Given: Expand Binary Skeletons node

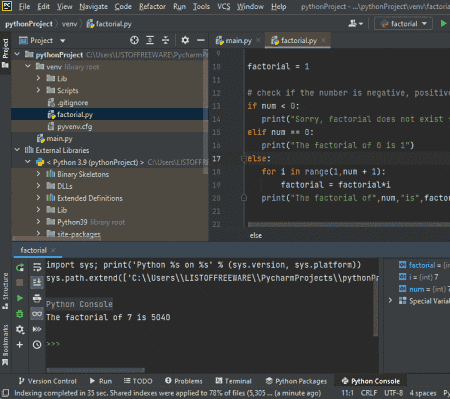Looking at the screenshot, I should pos(39,174).
